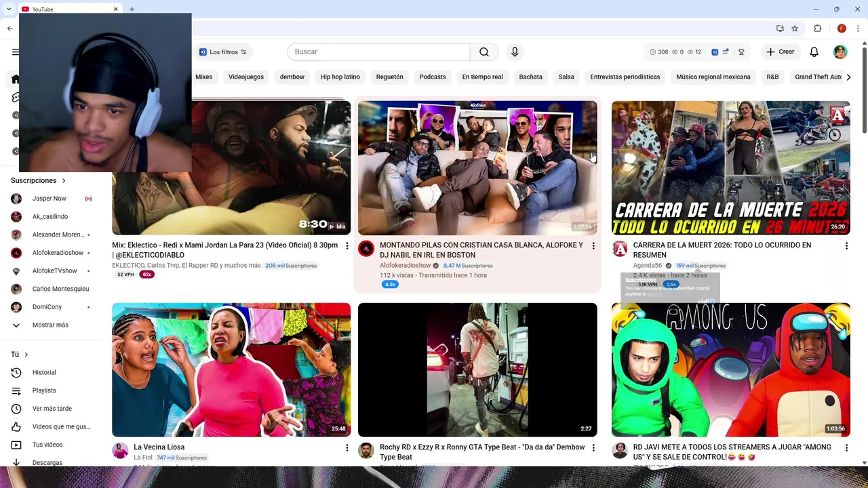The width and height of the screenshot is (868, 488).
Task: Open Ak_casilindo subscription
Action: [x=51, y=217]
